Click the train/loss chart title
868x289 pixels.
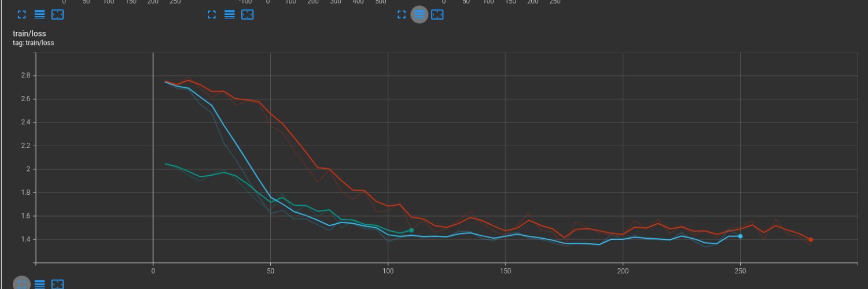[x=30, y=34]
